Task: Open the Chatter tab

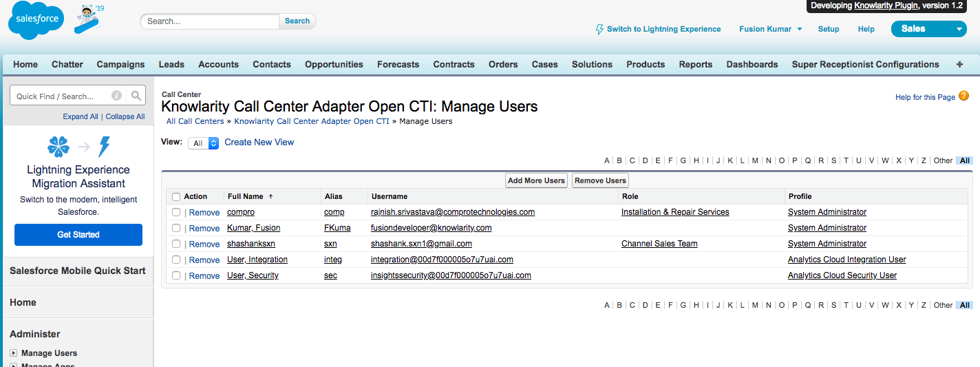Action: click(67, 64)
